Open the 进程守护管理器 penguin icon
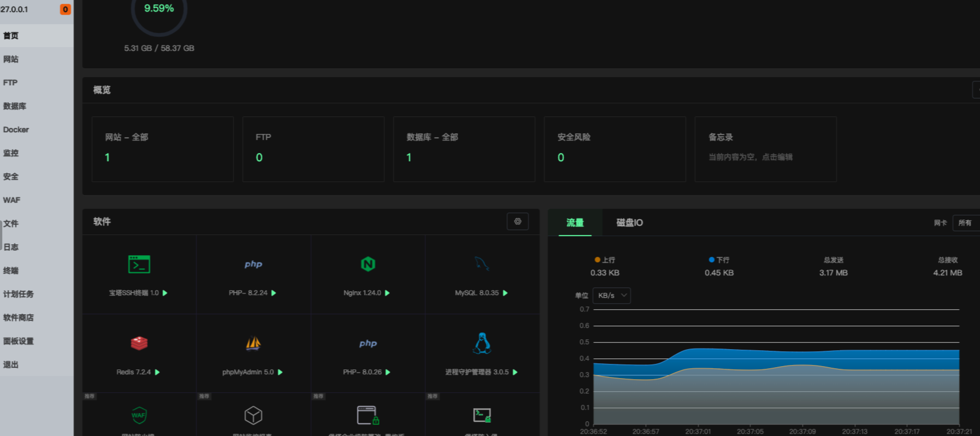Screen dimensions: 980x436 (x=481, y=343)
